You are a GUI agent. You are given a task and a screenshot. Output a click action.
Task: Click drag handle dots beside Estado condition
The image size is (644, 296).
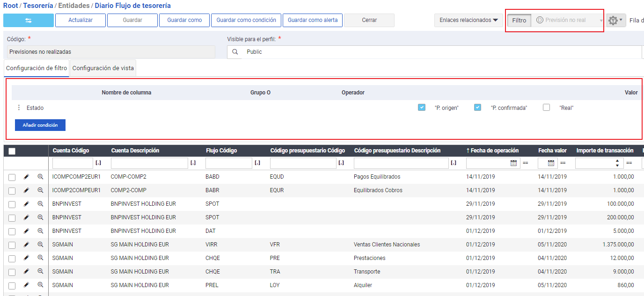click(19, 108)
